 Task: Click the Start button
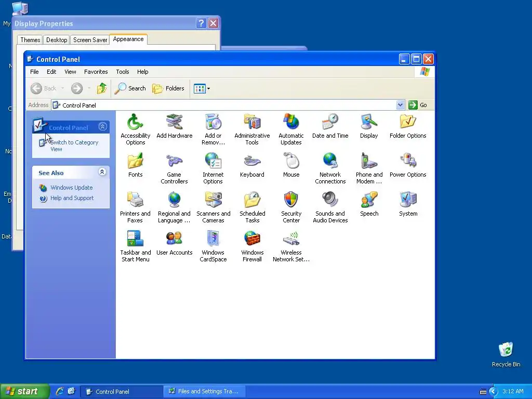tap(24, 391)
